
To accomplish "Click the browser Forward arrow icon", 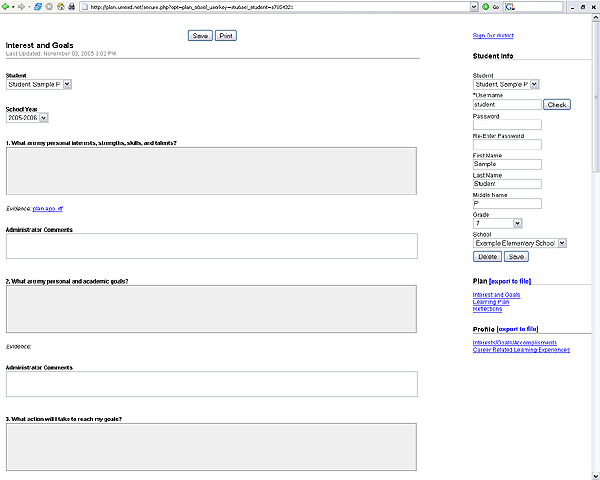I will pyautogui.click(x=19, y=6).
